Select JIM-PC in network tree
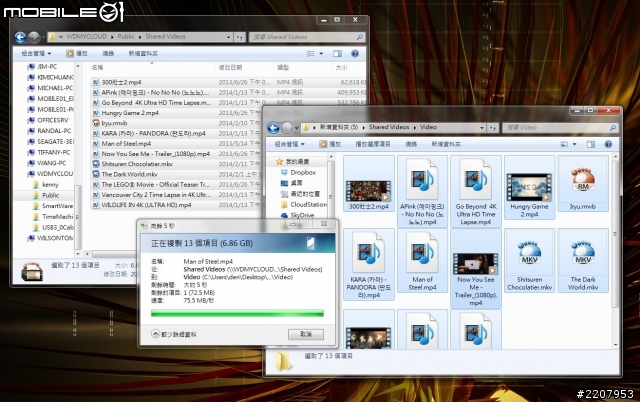This screenshot has height=402, width=640. pyautogui.click(x=42, y=67)
